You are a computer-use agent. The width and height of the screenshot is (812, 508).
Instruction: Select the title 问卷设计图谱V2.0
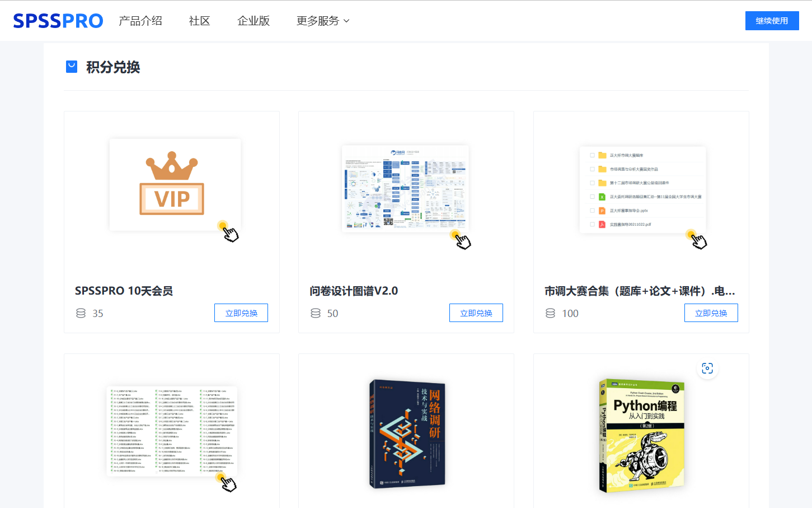pos(354,291)
